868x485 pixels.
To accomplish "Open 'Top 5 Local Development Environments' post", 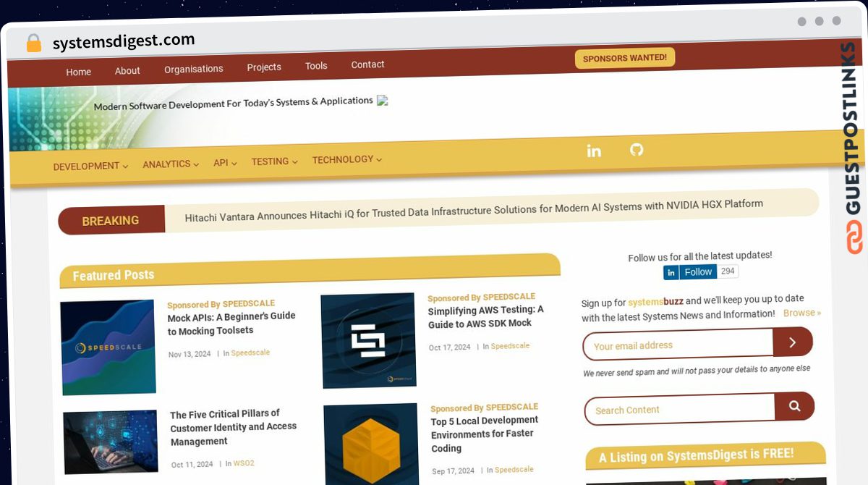I will (x=485, y=434).
